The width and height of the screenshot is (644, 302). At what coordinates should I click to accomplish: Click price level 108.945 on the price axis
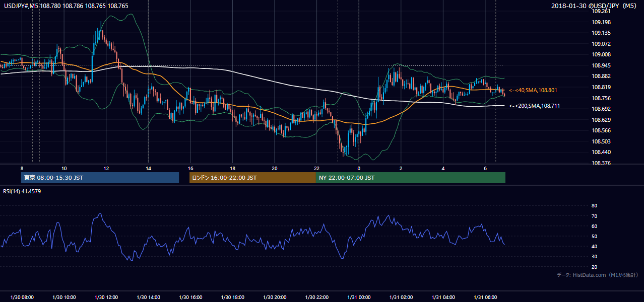pyautogui.click(x=602, y=65)
